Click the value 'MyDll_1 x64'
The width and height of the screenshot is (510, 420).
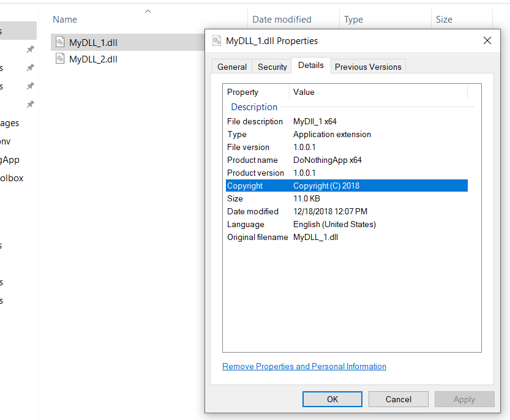(x=315, y=121)
